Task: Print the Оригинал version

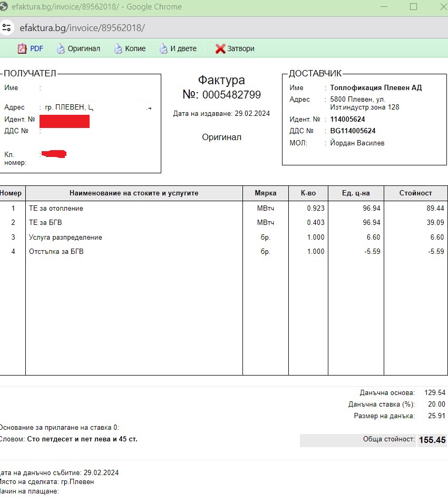Action: coord(83,48)
